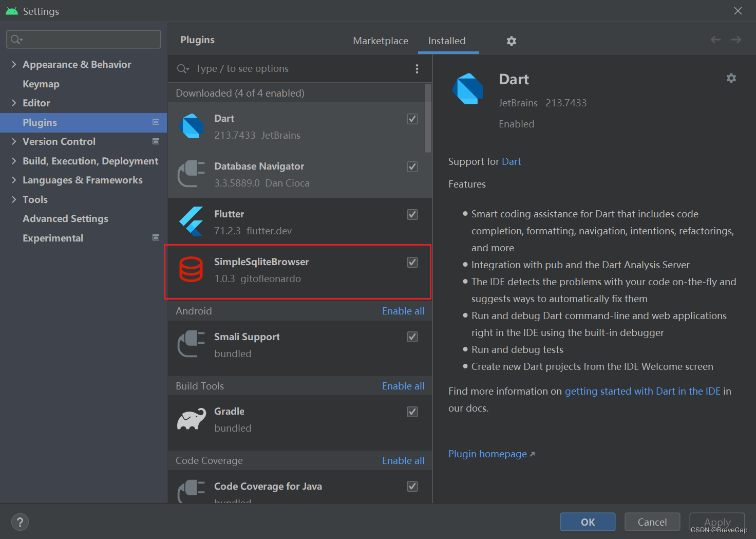Click Enable all for Android plugins
This screenshot has width=756, height=539.
403,311
